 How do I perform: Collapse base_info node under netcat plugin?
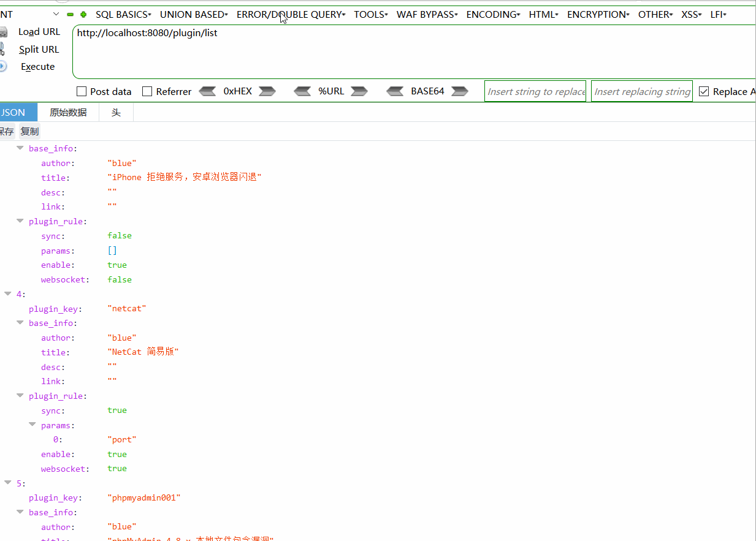[x=21, y=323]
